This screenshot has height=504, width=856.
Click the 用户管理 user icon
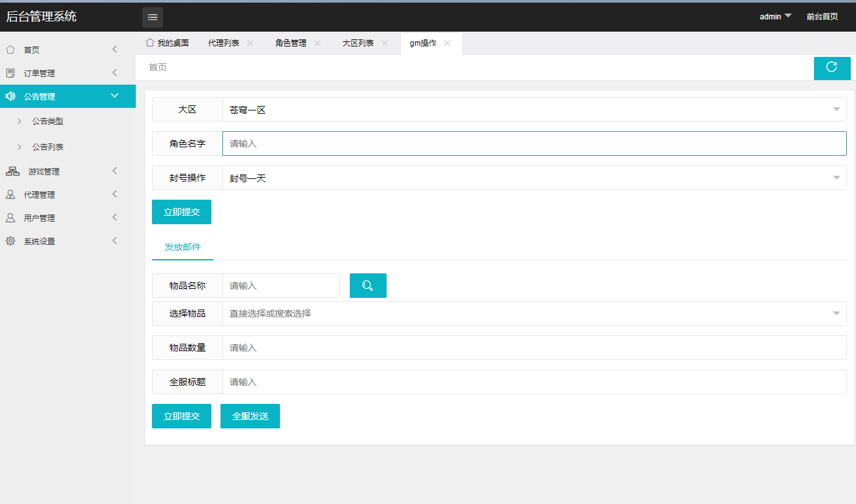pyautogui.click(x=10, y=218)
